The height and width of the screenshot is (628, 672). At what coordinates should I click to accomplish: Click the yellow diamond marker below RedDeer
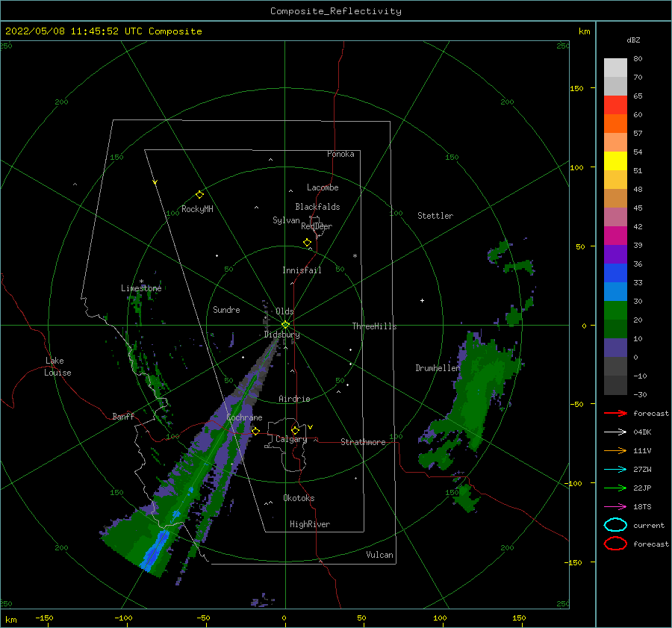pyautogui.click(x=308, y=243)
